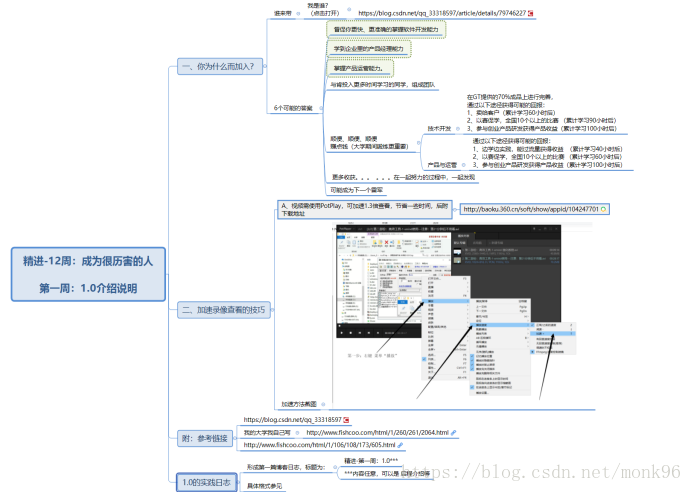Image resolution: width=692 pixels, height=492 pixels.
Task: Select the '6个可能的答案' node
Action: click(x=293, y=108)
